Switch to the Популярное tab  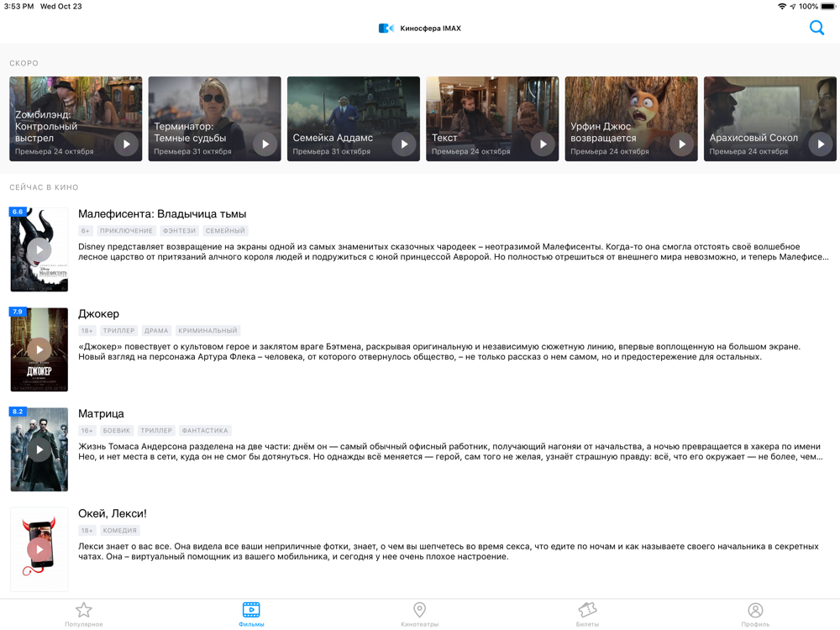83,614
